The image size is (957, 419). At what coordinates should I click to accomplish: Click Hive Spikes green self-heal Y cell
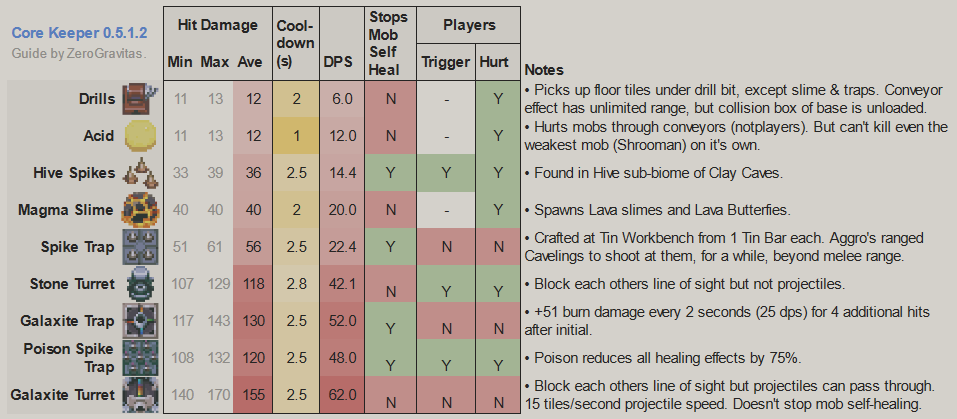coord(389,173)
